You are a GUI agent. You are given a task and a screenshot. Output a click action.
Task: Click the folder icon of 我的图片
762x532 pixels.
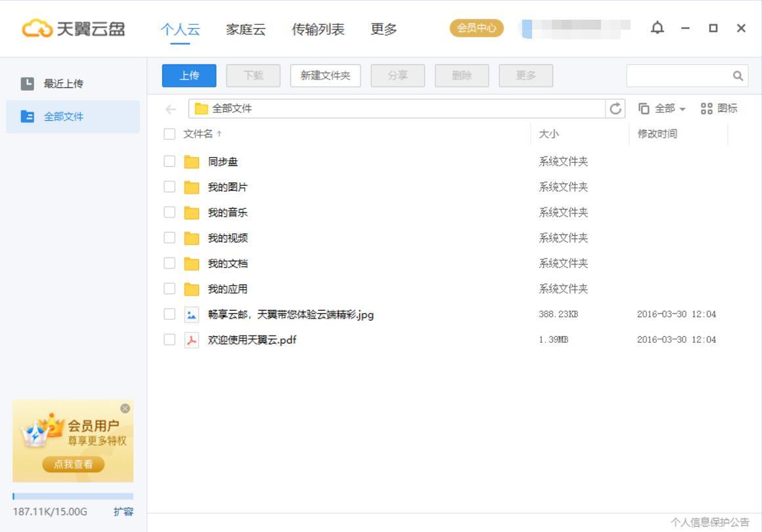pos(191,187)
